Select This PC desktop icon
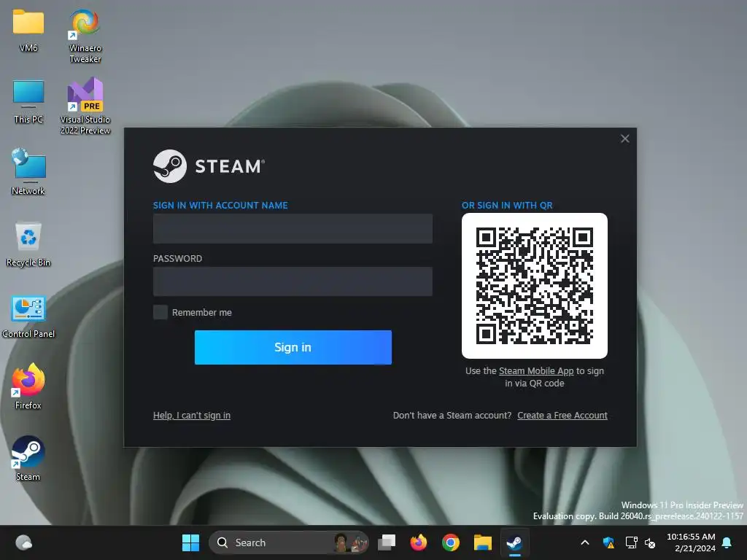This screenshot has width=747, height=560. pyautogui.click(x=28, y=101)
